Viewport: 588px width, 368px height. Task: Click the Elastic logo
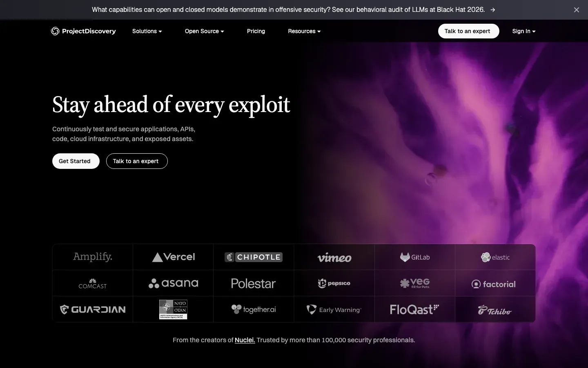pyautogui.click(x=495, y=257)
